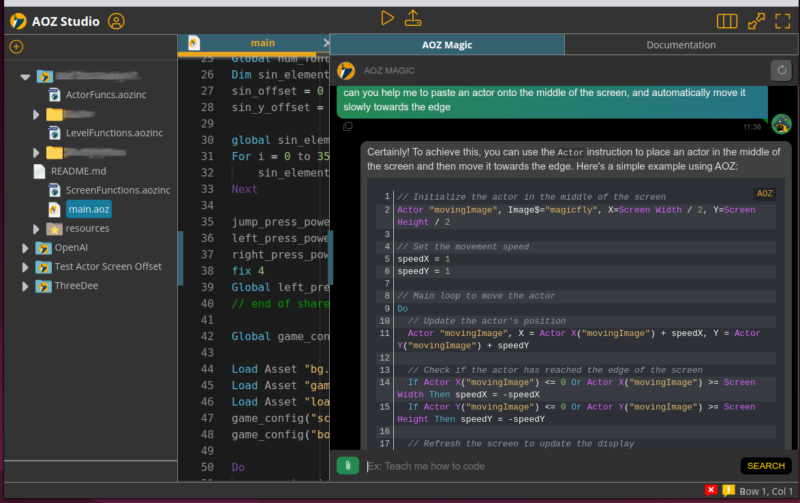Click the resources star folder icon
Image resolution: width=800 pixels, height=503 pixels.
54,229
